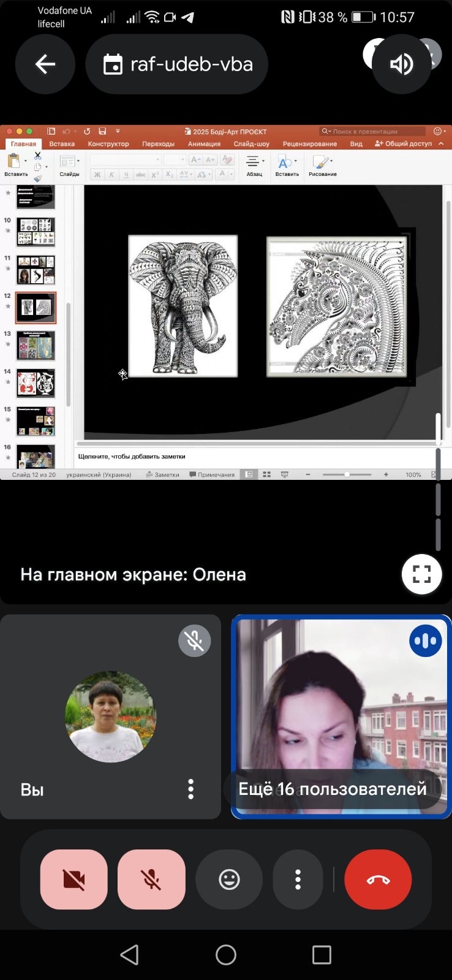Tap Android recent apps square
Screen dimensions: 452x980
tap(322, 954)
